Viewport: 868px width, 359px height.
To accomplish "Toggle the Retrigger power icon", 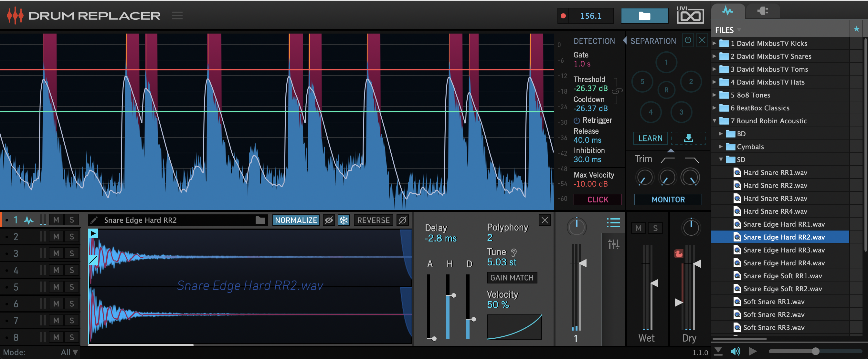I will point(577,120).
